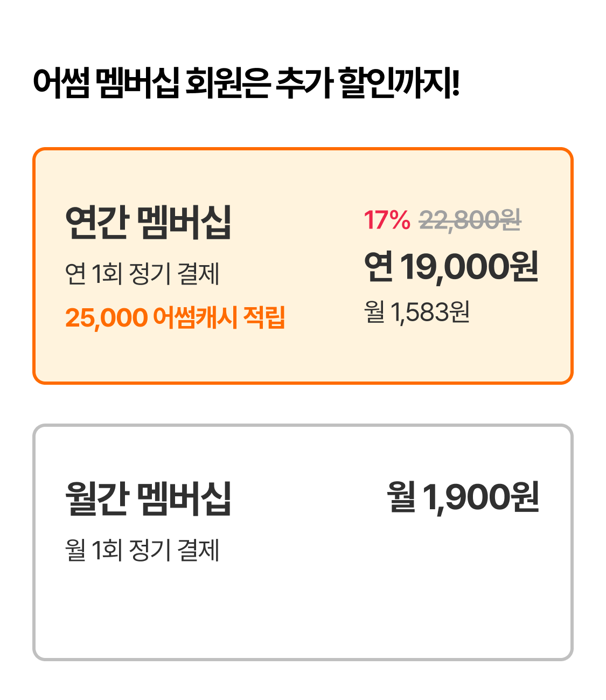
Task: Click the 연간 멤버십 title text
Action: pyautogui.click(x=148, y=221)
